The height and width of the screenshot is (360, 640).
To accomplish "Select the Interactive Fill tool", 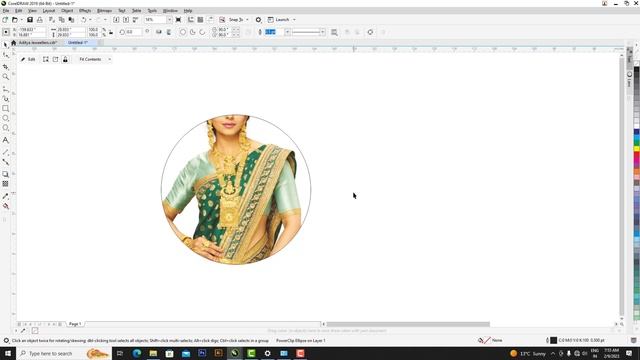I will (x=6, y=206).
